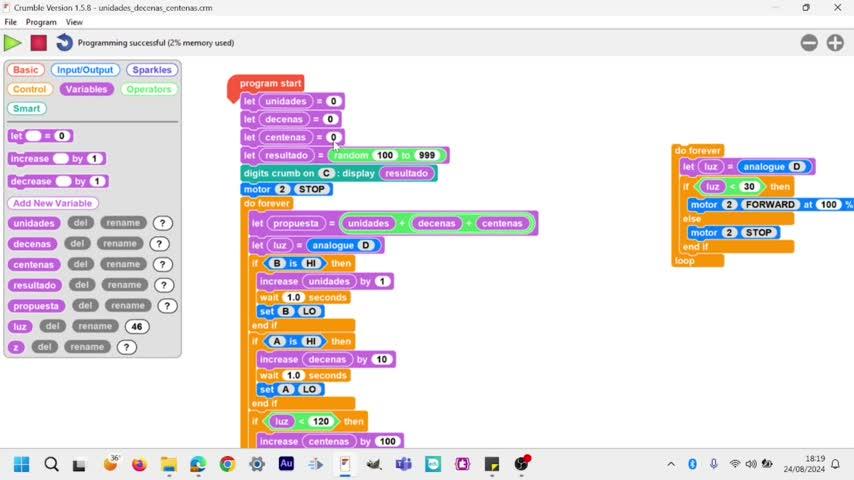This screenshot has width=854, height=480.
Task: Open the File menu
Action: tap(10, 22)
